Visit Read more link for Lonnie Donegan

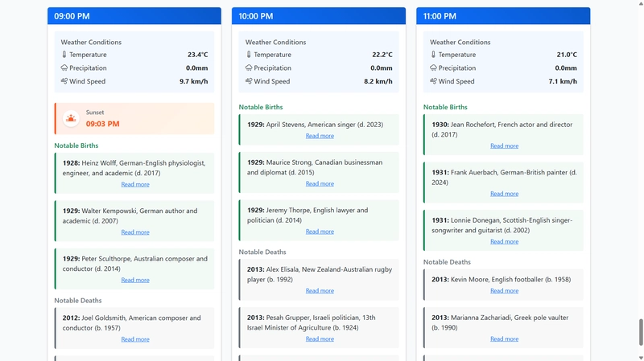(505, 242)
